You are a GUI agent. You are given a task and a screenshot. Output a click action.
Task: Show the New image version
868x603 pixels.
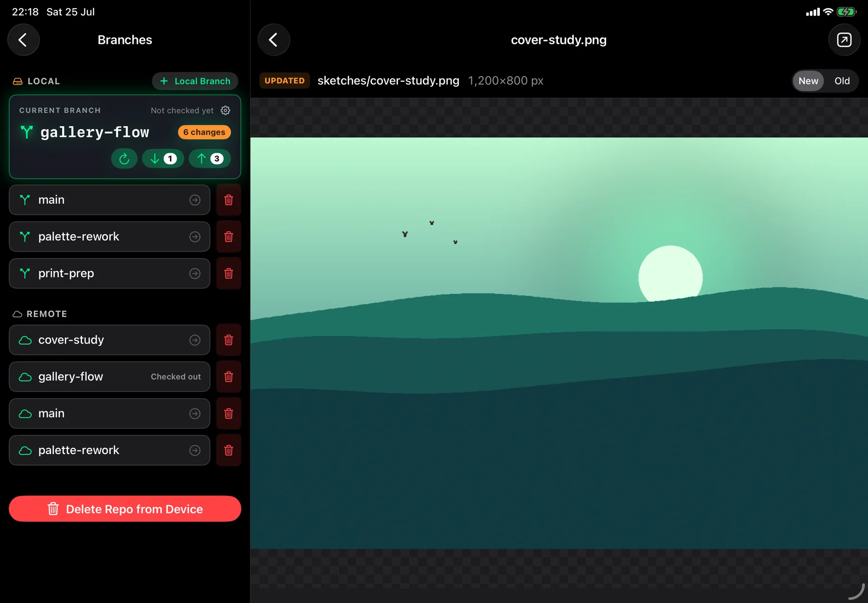coord(808,81)
